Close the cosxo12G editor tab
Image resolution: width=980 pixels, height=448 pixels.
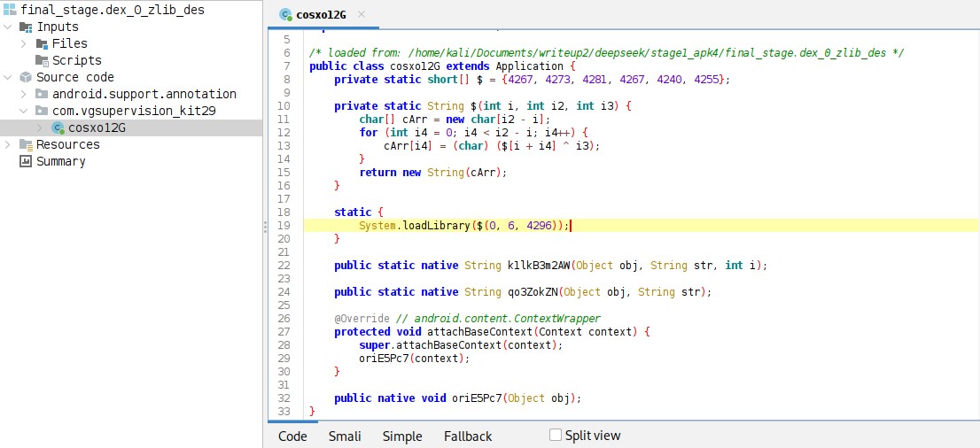pos(362,14)
